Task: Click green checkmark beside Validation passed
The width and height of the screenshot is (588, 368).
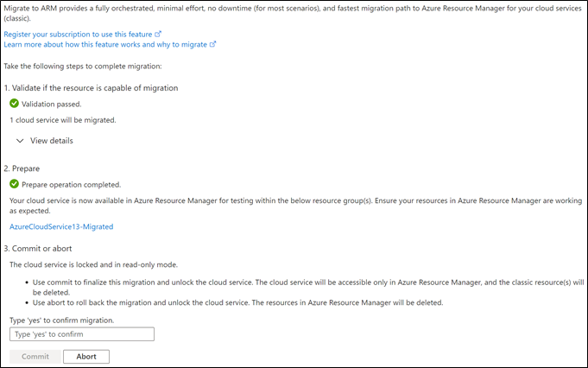Action: pyautogui.click(x=15, y=103)
